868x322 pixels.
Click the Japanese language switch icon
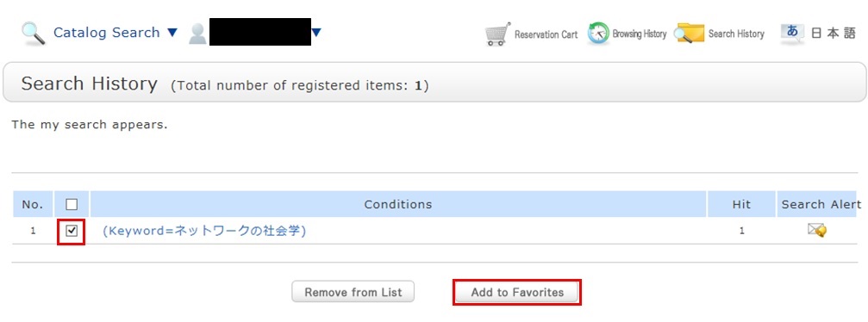coord(792,34)
